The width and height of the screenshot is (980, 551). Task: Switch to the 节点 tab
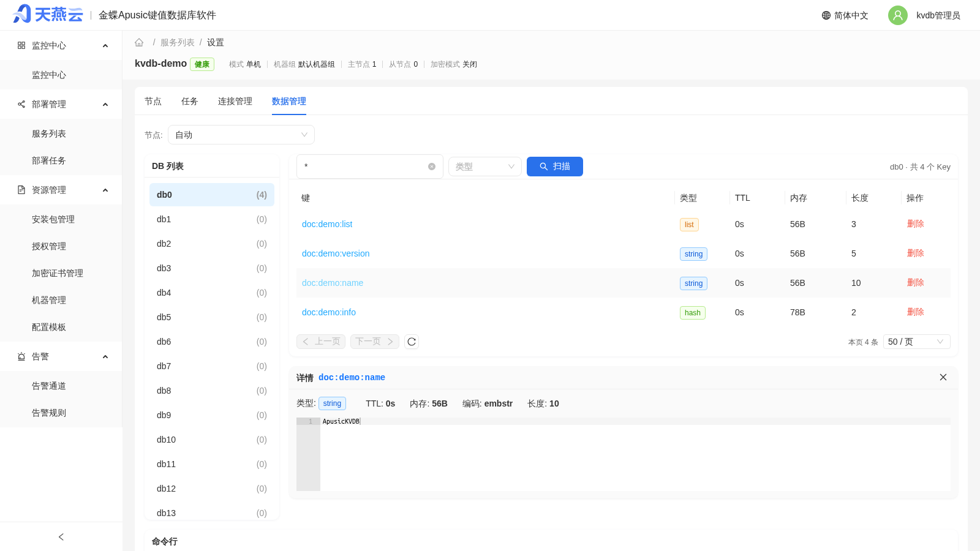[x=153, y=101]
